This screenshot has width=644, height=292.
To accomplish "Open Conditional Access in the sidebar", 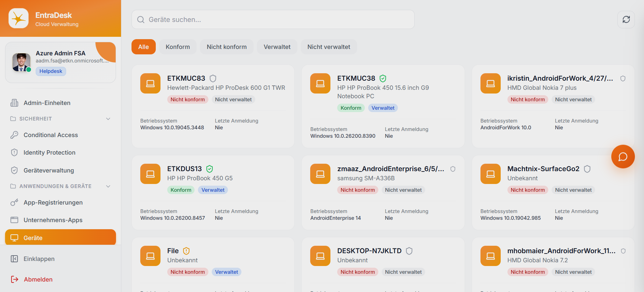I will (61, 135).
